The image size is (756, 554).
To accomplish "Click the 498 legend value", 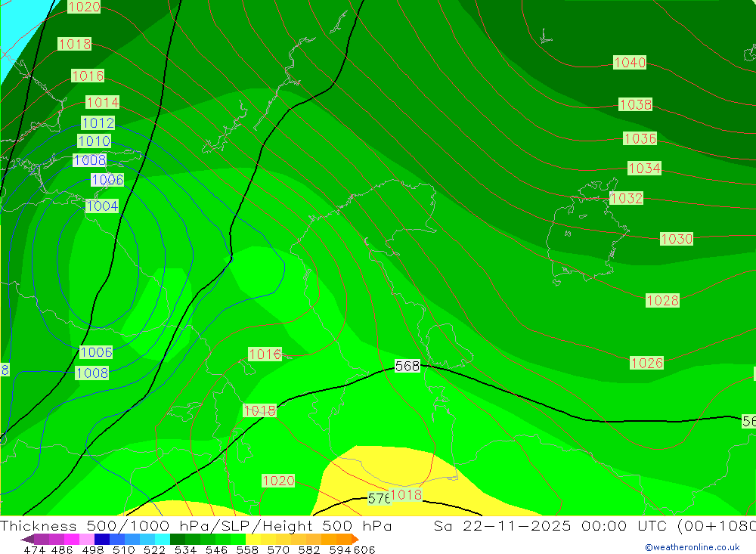I will [x=92, y=549].
